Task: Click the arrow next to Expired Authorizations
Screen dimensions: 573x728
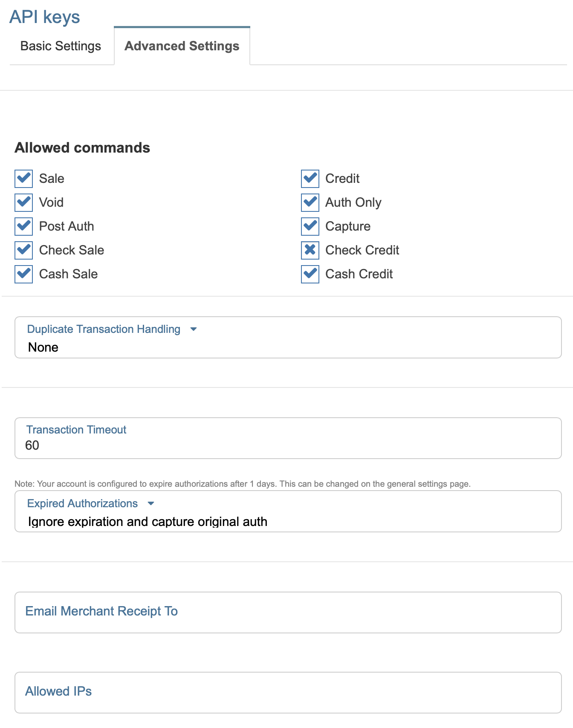Action: [x=150, y=503]
